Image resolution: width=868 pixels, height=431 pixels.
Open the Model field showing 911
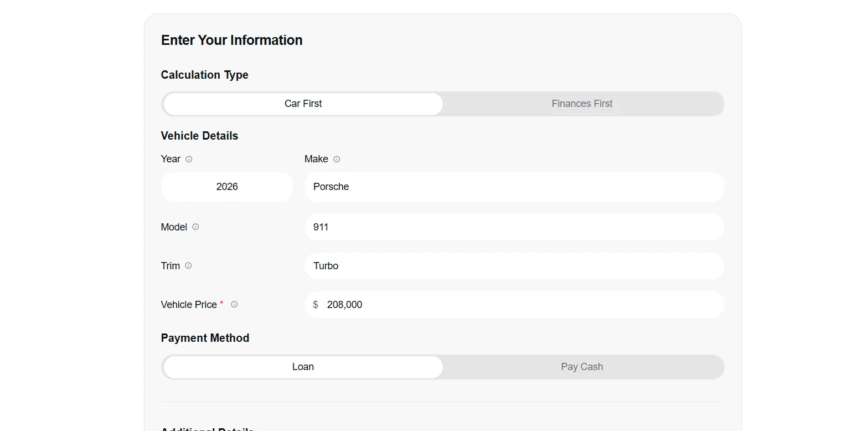coord(514,227)
